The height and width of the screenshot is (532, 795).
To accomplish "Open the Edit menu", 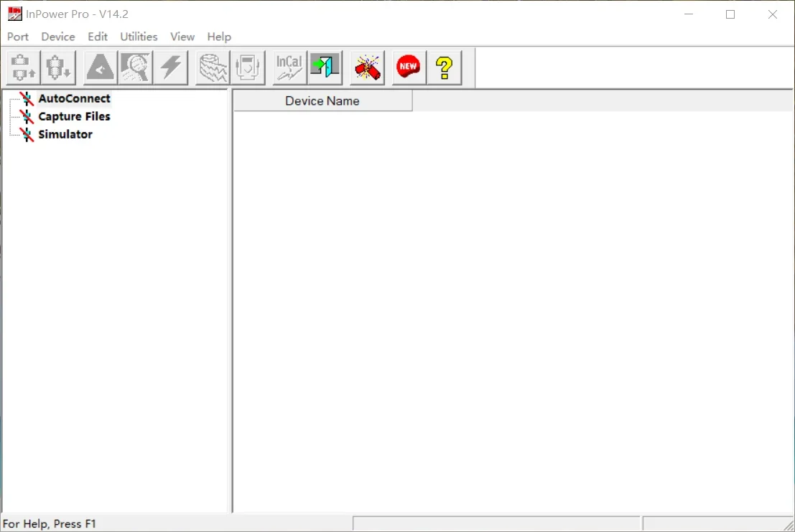I will [x=98, y=37].
